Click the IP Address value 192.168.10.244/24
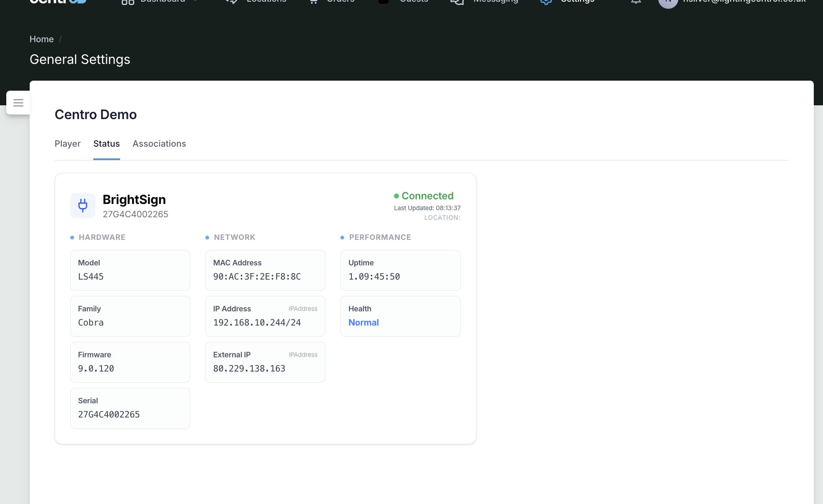The height and width of the screenshot is (504, 823). (257, 323)
